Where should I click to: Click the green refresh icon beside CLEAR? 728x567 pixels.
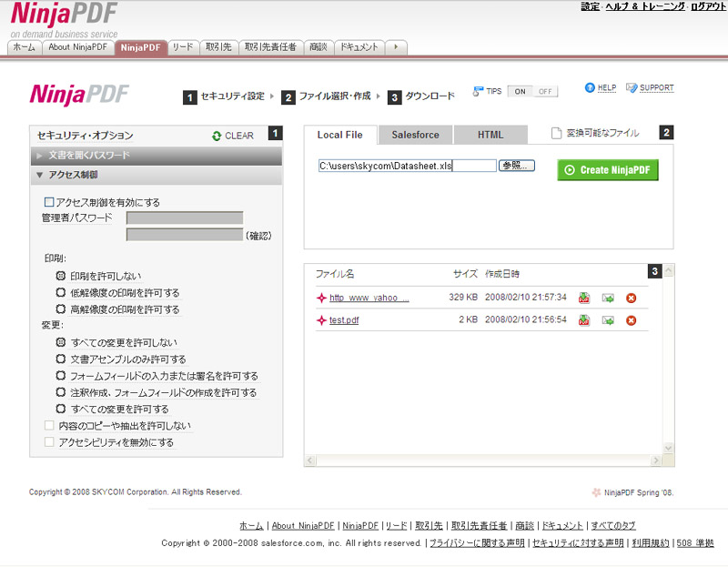click(x=217, y=136)
